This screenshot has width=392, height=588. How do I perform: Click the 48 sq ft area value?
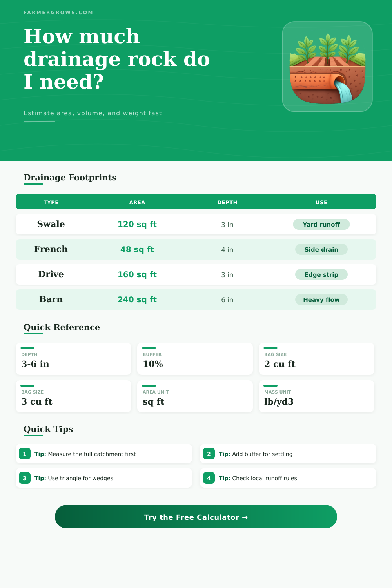click(137, 249)
